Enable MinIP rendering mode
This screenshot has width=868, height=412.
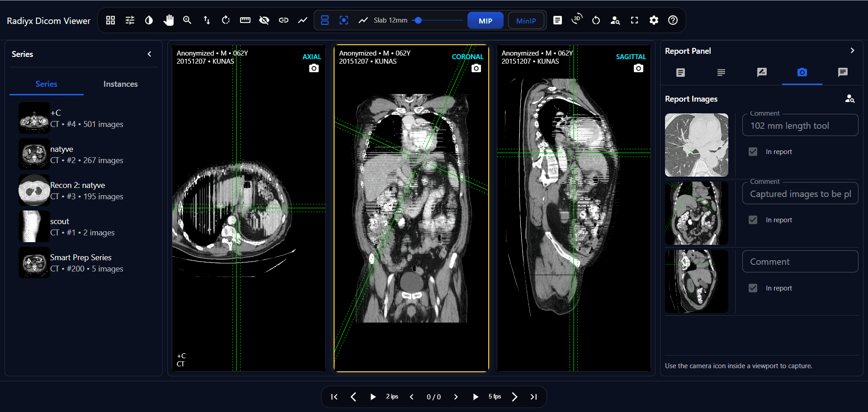(526, 20)
